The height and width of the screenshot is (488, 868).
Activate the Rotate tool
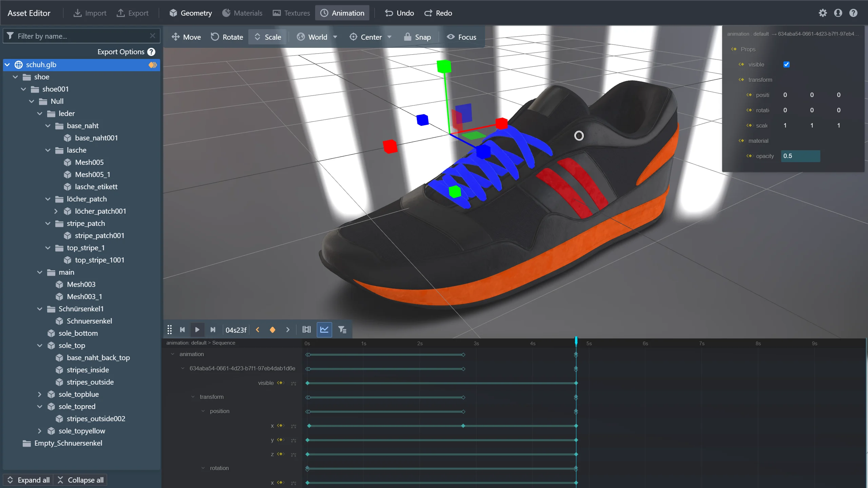(227, 37)
